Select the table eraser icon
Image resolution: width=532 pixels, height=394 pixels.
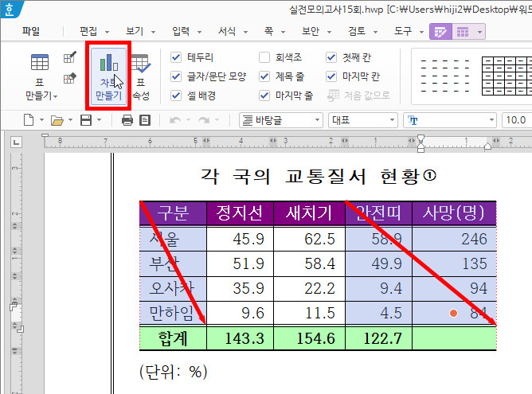click(x=69, y=78)
